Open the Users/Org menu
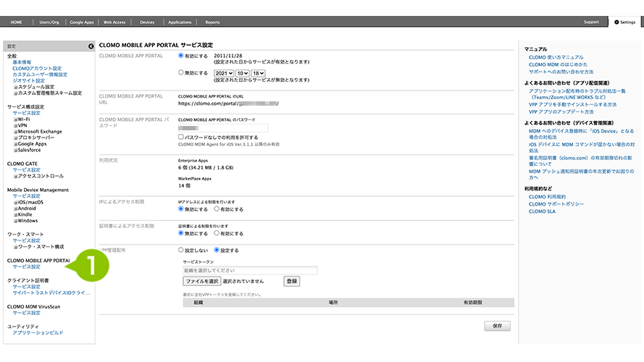Image resolution: width=644 pixels, height=362 pixels. [49, 22]
